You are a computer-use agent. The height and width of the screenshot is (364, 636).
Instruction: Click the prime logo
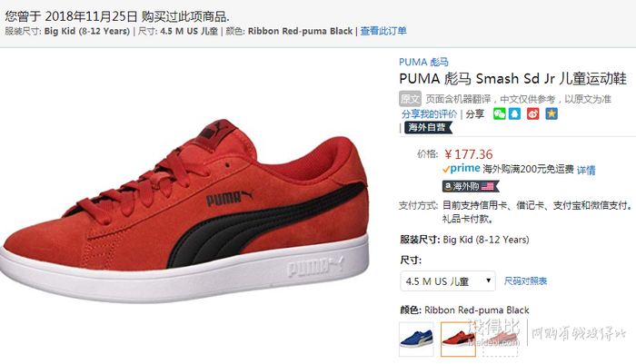pos(462,168)
